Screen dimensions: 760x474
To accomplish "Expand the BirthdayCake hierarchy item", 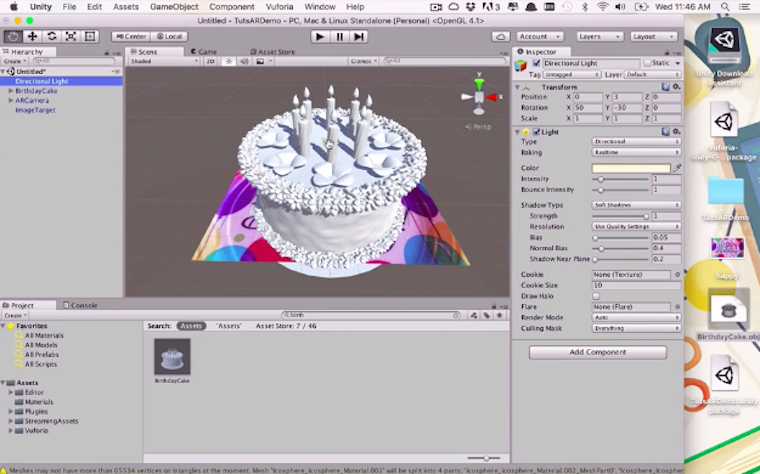I will [x=11, y=91].
